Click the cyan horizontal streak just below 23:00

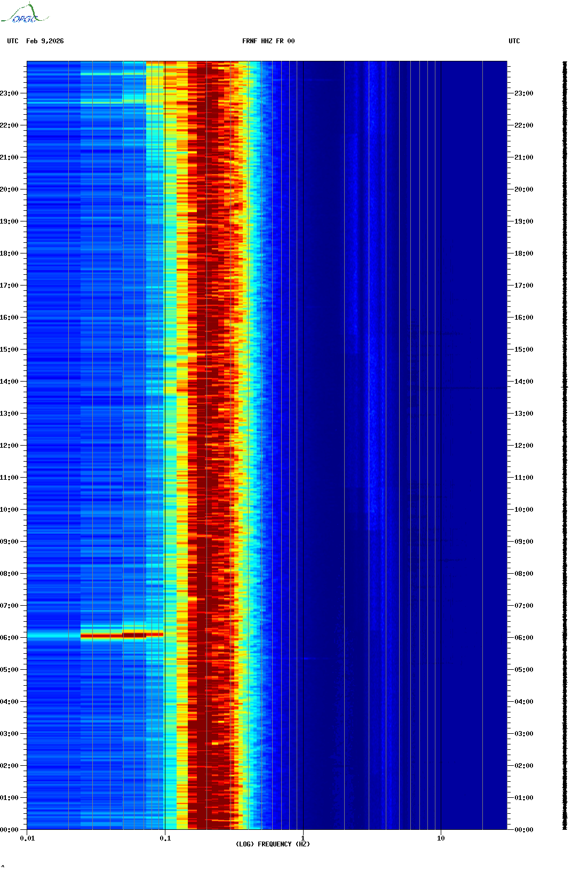(x=112, y=101)
